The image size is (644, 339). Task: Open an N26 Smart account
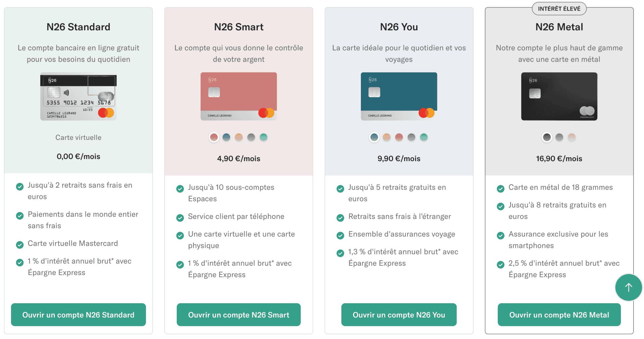pos(238,314)
